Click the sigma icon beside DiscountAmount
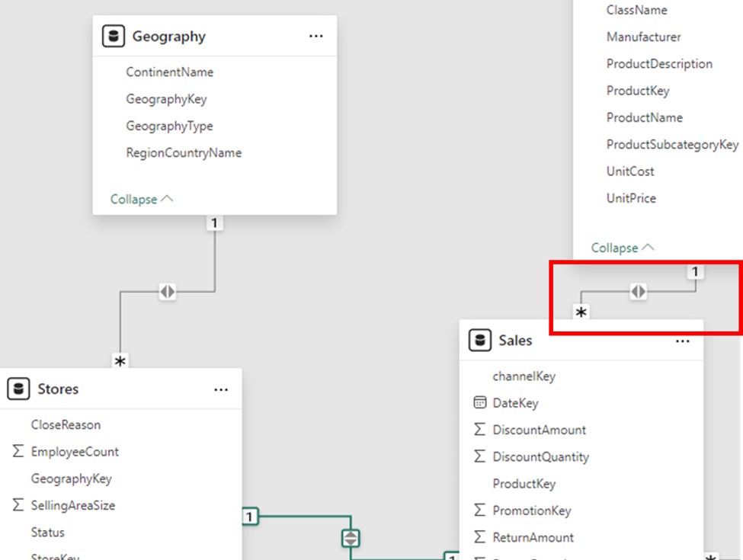 [479, 429]
